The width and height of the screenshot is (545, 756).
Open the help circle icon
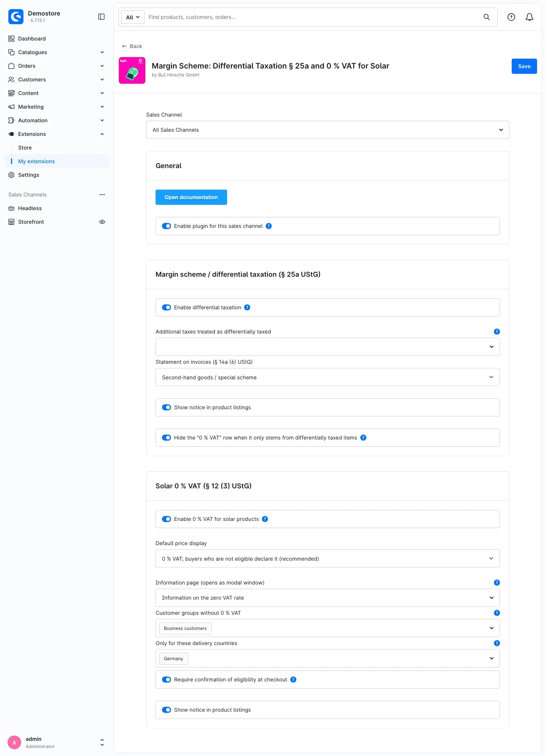click(511, 17)
